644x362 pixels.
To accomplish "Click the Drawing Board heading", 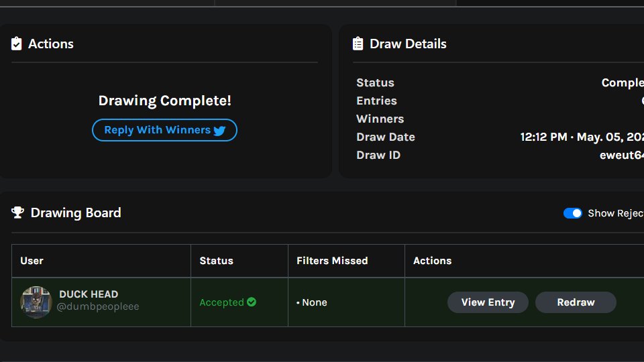I will pos(76,213).
